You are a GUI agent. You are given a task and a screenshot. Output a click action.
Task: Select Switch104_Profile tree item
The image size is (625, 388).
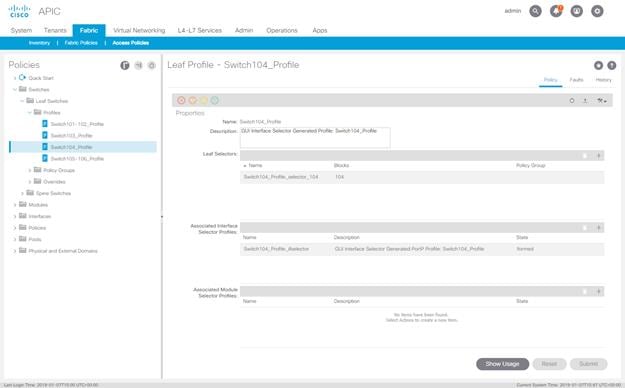[x=83, y=147]
